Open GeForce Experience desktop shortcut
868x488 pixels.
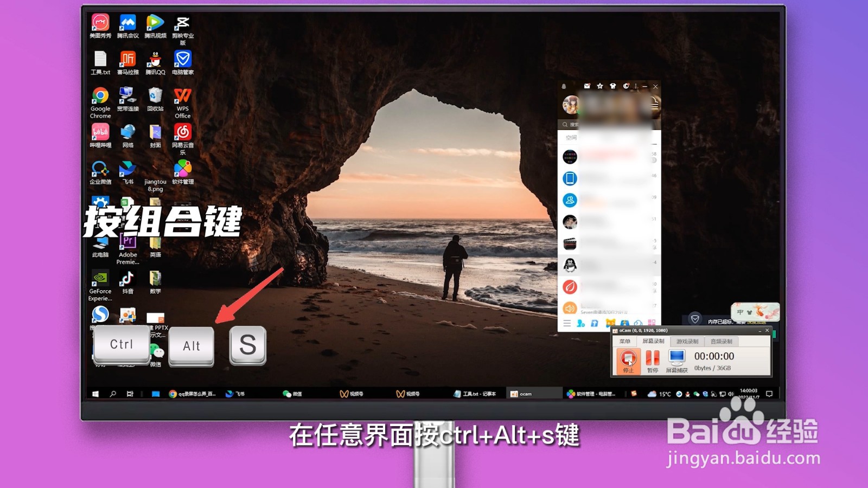pos(100,286)
